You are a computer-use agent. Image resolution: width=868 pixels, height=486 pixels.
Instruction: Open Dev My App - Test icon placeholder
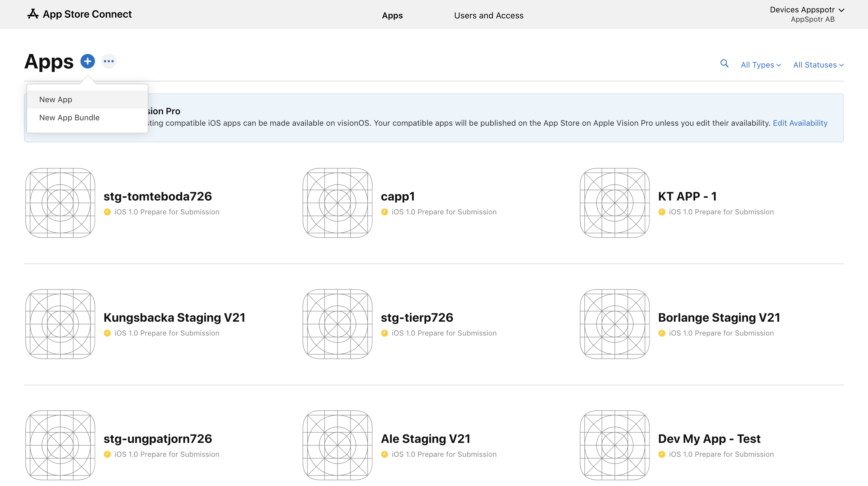coord(615,445)
